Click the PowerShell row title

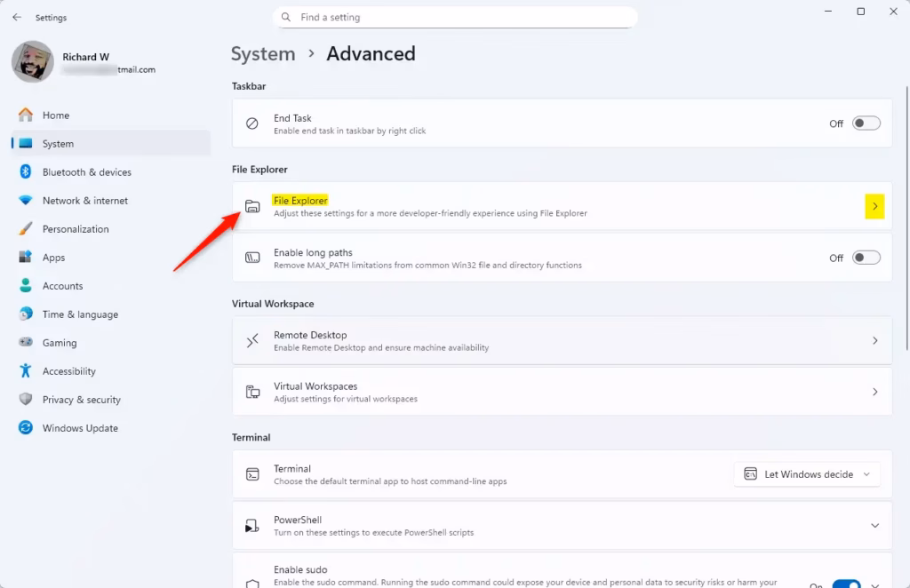[x=298, y=520]
